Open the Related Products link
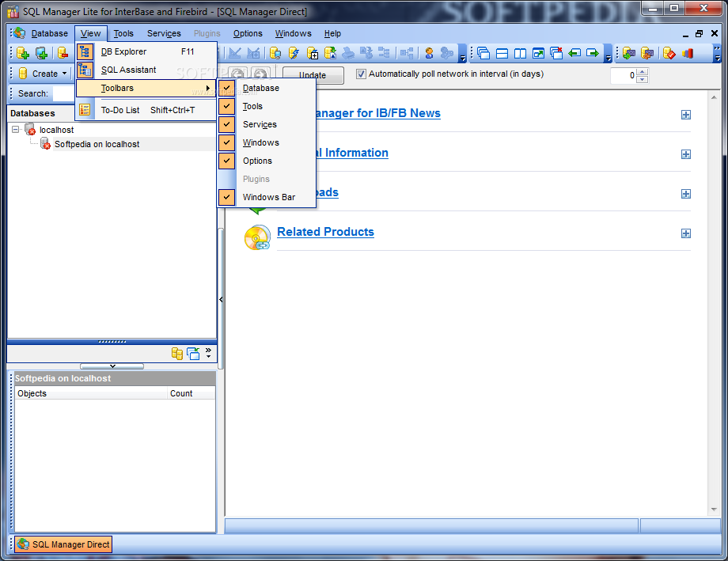The height and width of the screenshot is (561, 728). pos(325,232)
